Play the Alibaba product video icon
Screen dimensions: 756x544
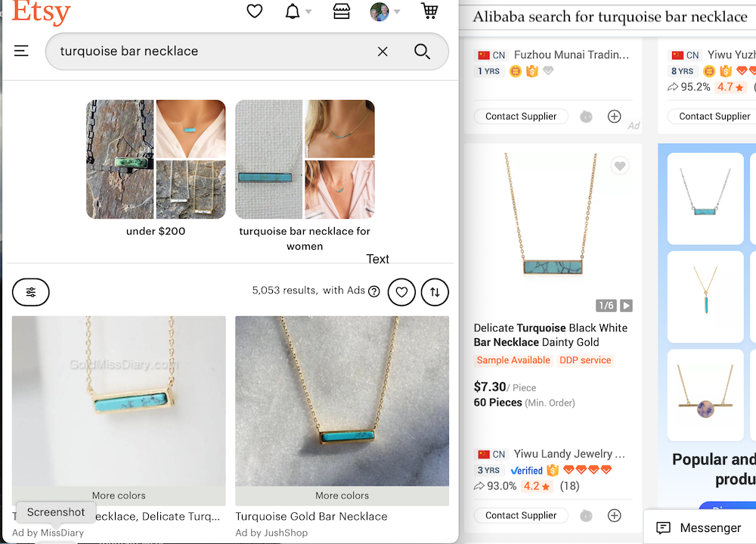626,306
